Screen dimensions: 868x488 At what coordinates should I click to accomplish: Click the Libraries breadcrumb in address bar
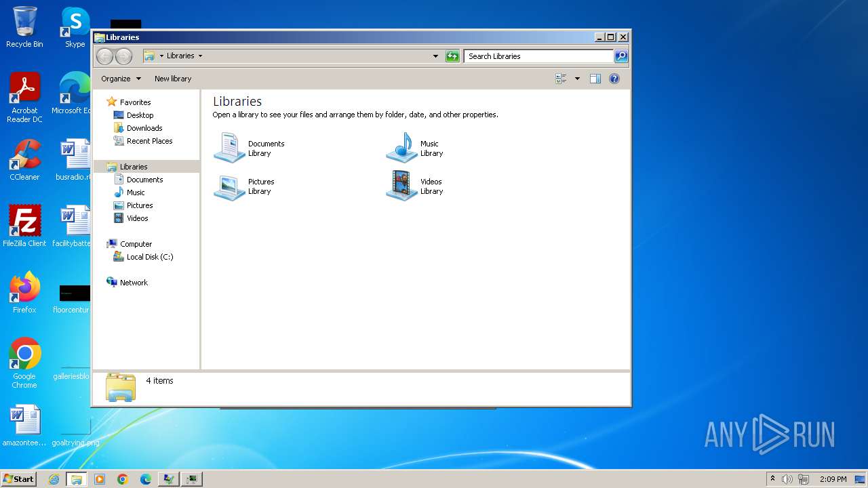[180, 56]
